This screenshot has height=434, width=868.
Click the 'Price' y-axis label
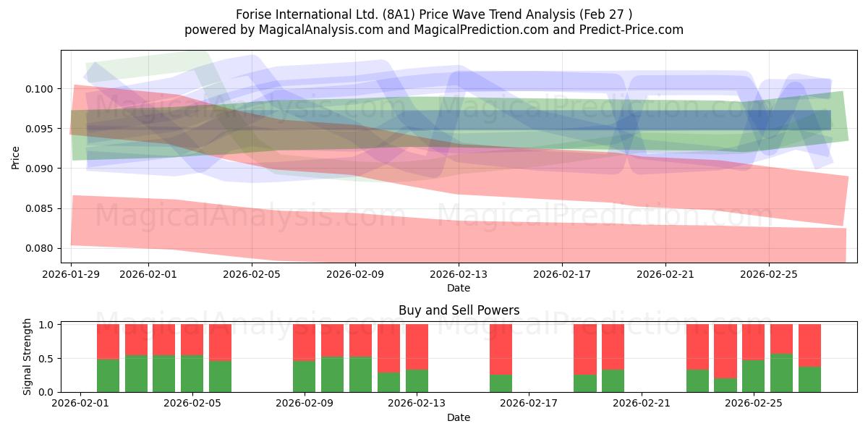[x=16, y=156]
